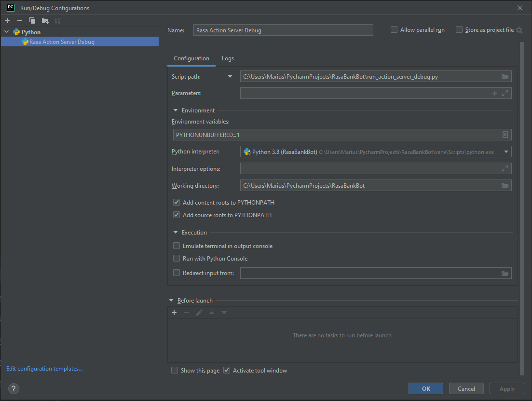Browse for a script path file

[x=505, y=76]
